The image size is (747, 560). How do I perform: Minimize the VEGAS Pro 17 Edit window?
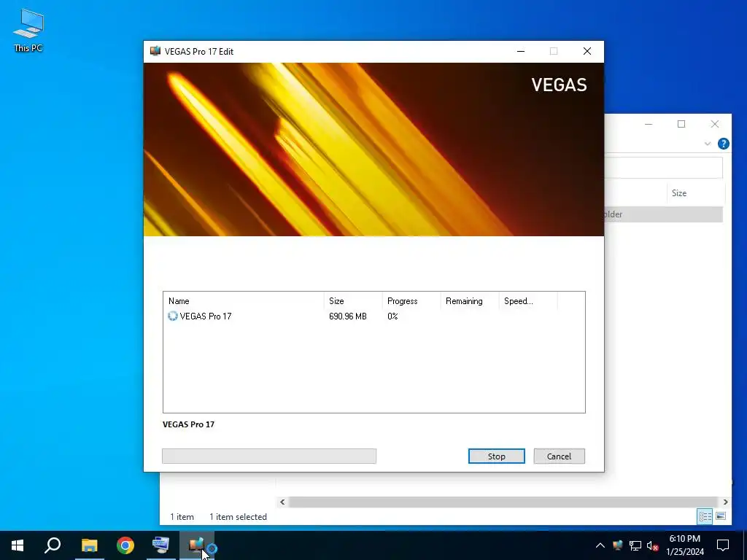[x=521, y=52]
